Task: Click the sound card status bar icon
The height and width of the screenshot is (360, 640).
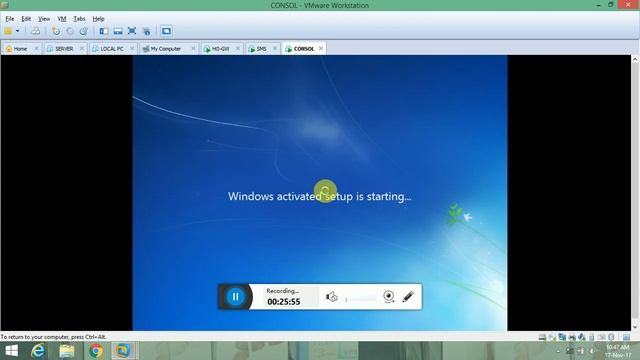Action: pos(582,337)
